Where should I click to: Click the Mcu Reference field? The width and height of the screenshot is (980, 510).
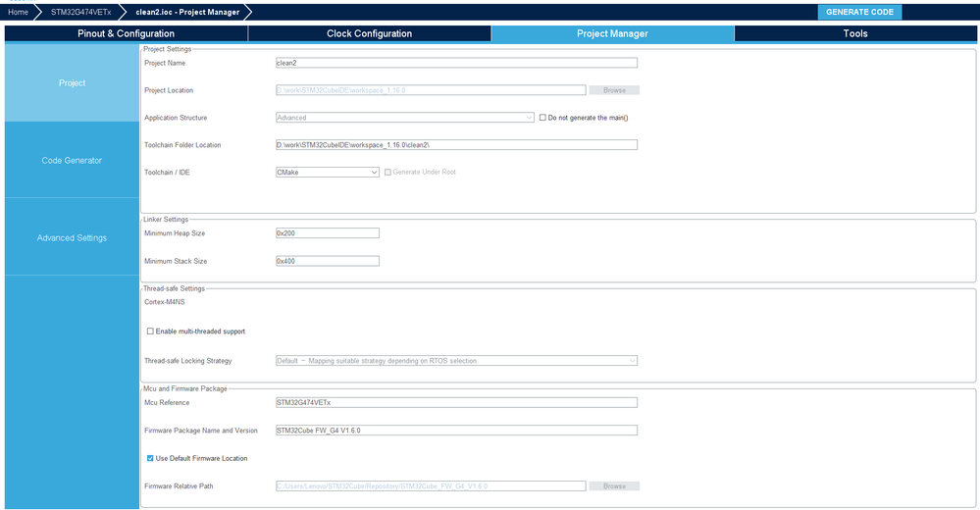click(x=456, y=403)
